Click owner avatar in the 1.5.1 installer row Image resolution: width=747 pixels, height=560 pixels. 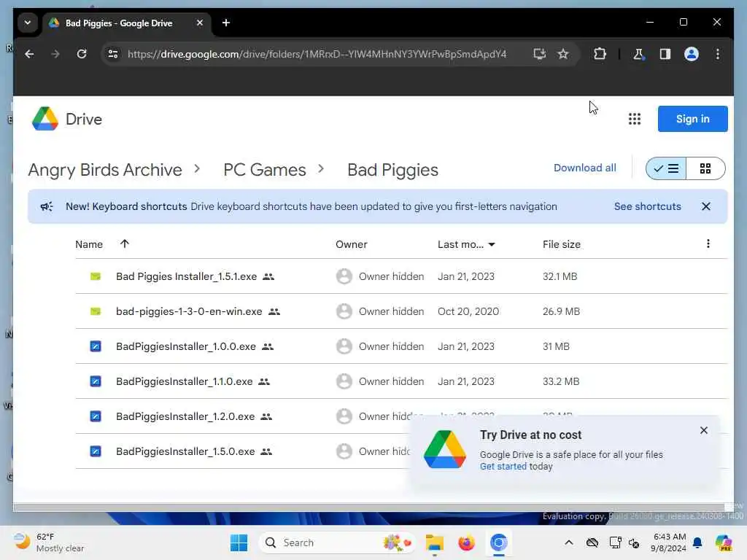344,276
